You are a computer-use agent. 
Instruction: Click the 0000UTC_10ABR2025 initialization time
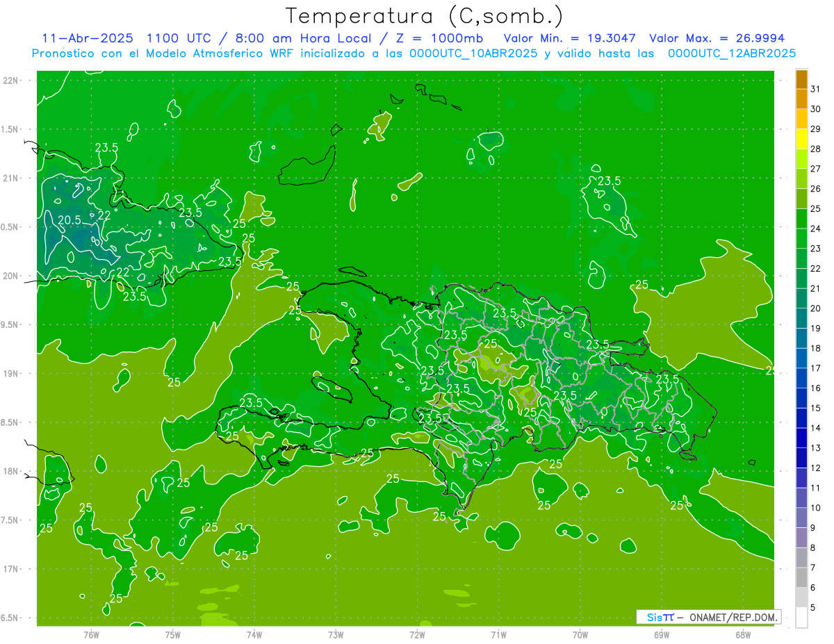point(473,53)
